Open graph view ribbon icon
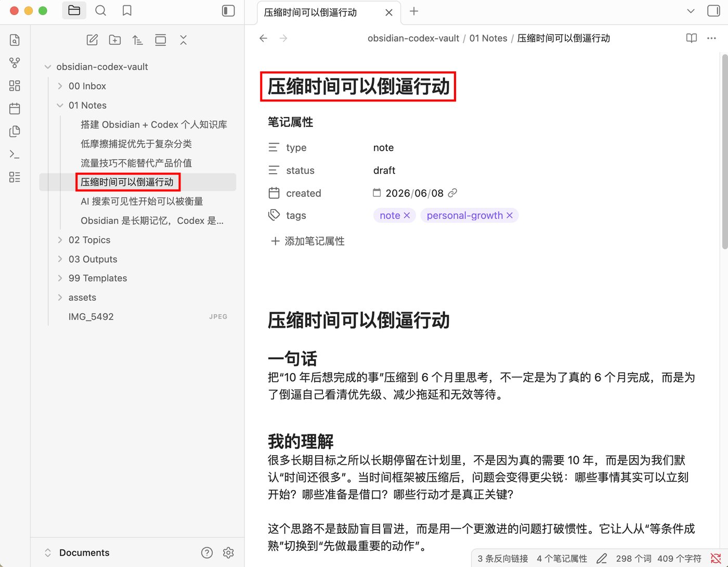 [15, 63]
